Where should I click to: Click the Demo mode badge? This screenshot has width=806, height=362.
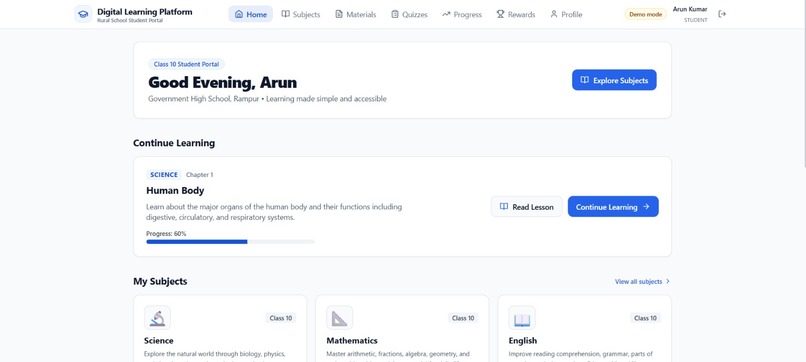click(x=646, y=14)
